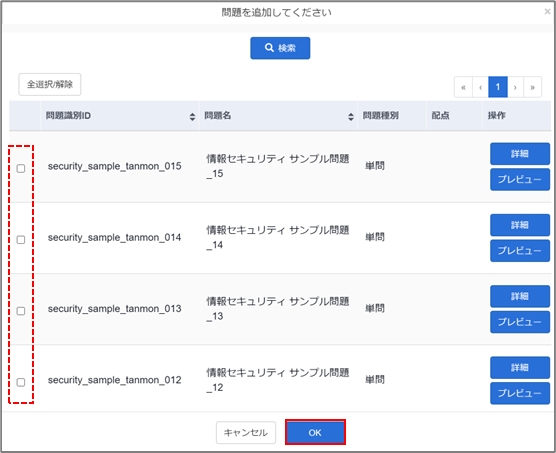Tick the checkbox for security_sample_tanmon_012
This screenshot has width=556, height=453.
point(21,382)
